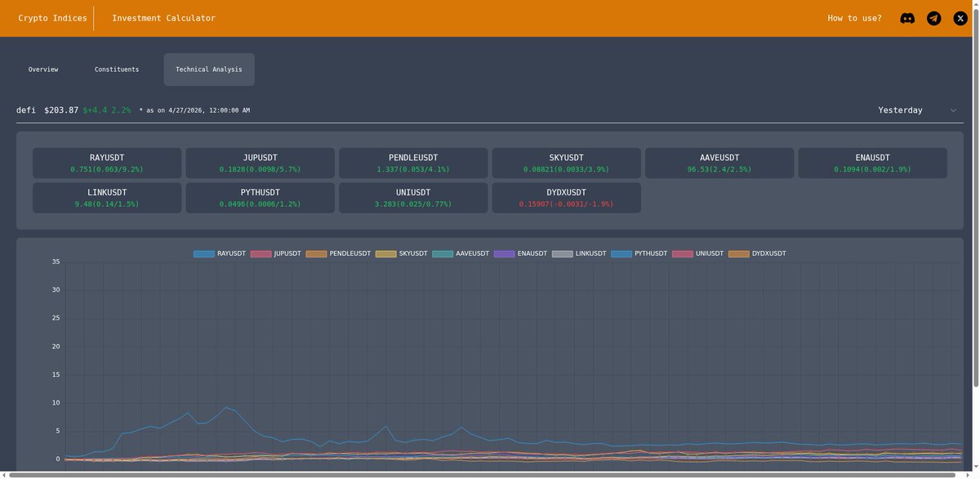
Task: Select the SKYUSDT ticker card
Action: click(566, 163)
